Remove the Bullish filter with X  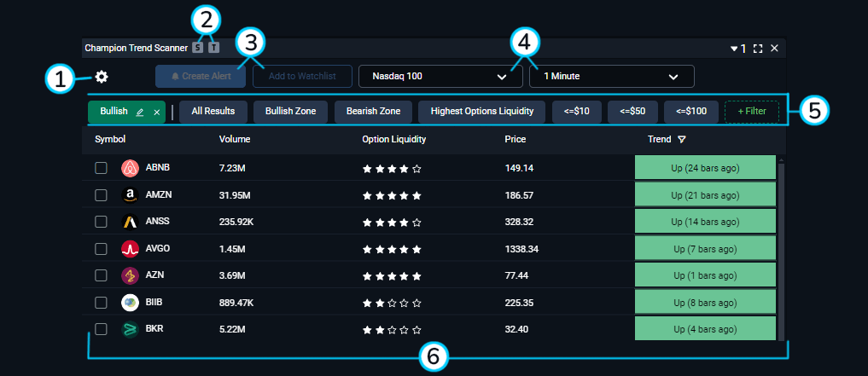click(x=157, y=112)
